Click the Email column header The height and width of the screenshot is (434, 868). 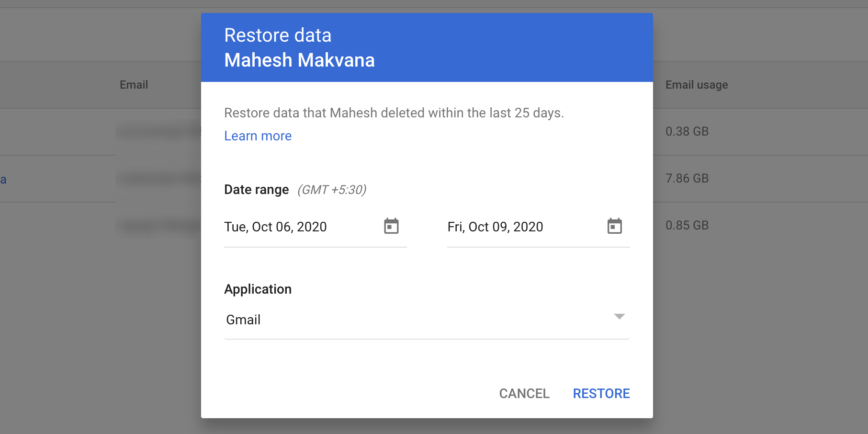pos(134,84)
